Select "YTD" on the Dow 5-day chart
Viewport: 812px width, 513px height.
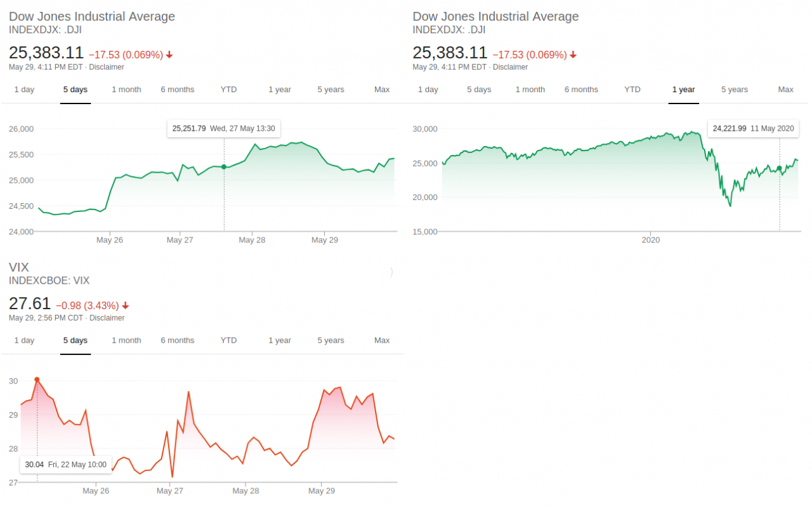click(x=228, y=90)
